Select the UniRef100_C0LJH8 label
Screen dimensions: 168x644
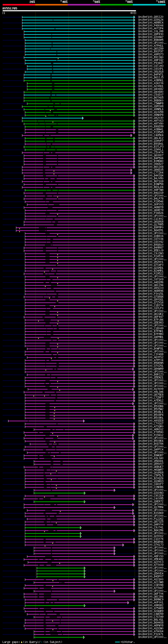(151, 31)
